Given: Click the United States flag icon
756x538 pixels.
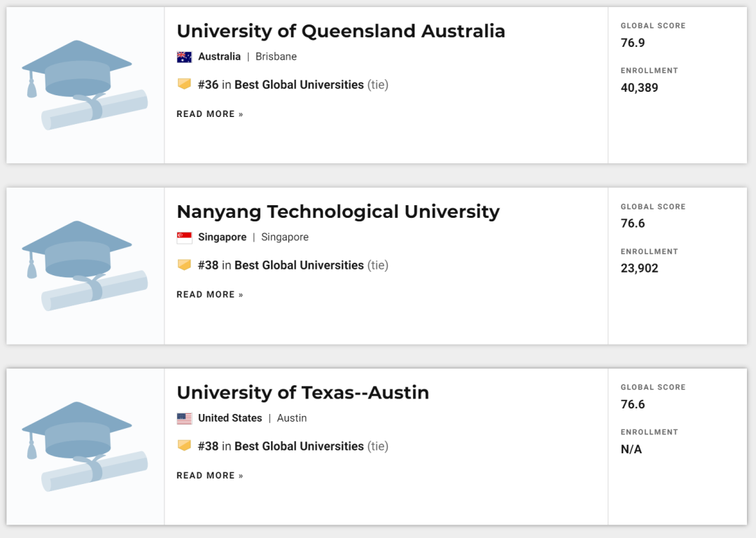Looking at the screenshot, I should (x=184, y=418).
